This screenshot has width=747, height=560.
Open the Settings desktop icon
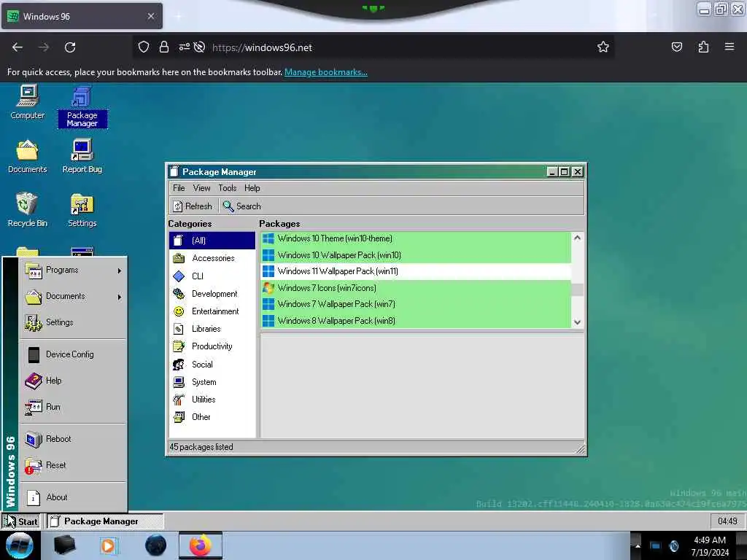coord(82,210)
